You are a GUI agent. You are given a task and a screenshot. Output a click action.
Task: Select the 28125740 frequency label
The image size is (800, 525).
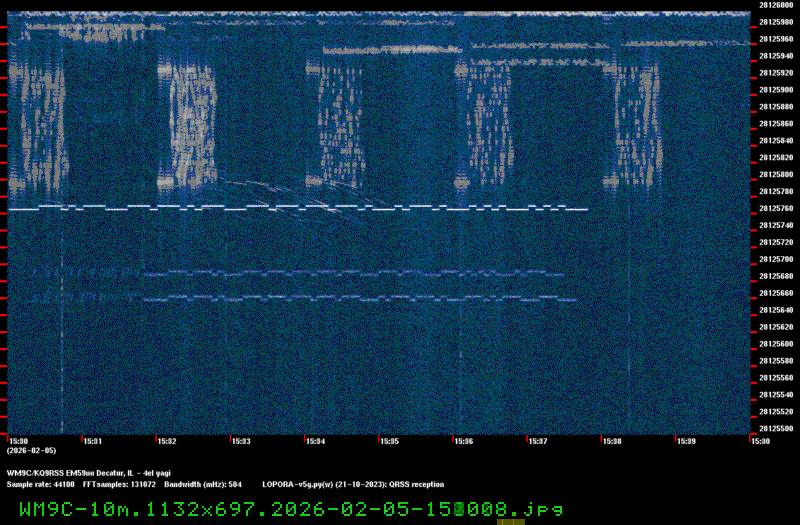[776, 225]
